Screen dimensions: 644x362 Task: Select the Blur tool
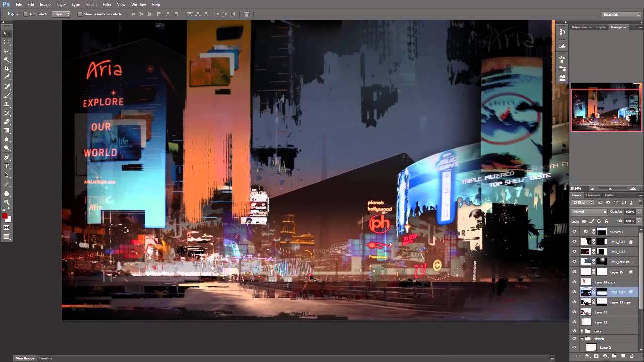(x=7, y=139)
